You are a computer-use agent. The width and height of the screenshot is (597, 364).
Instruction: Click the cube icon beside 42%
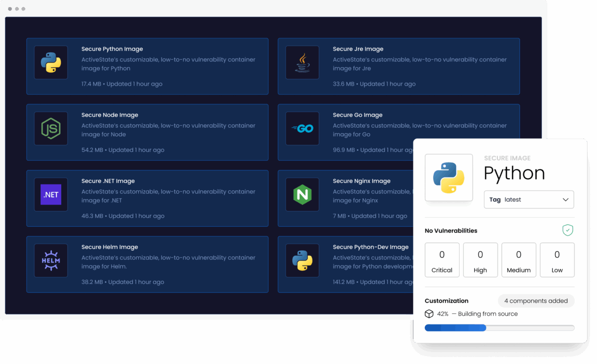coord(429,314)
